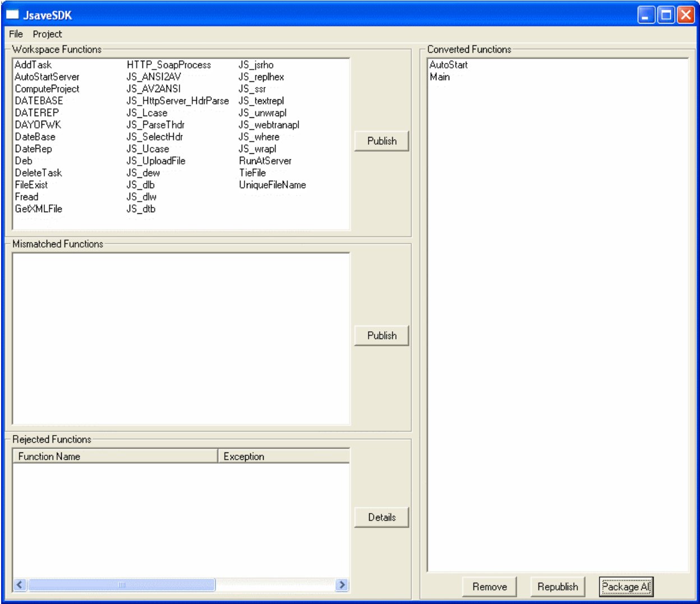Viewport: 700px width, 604px height.
Task: Select the JS_Ucase function
Action: 148,149
